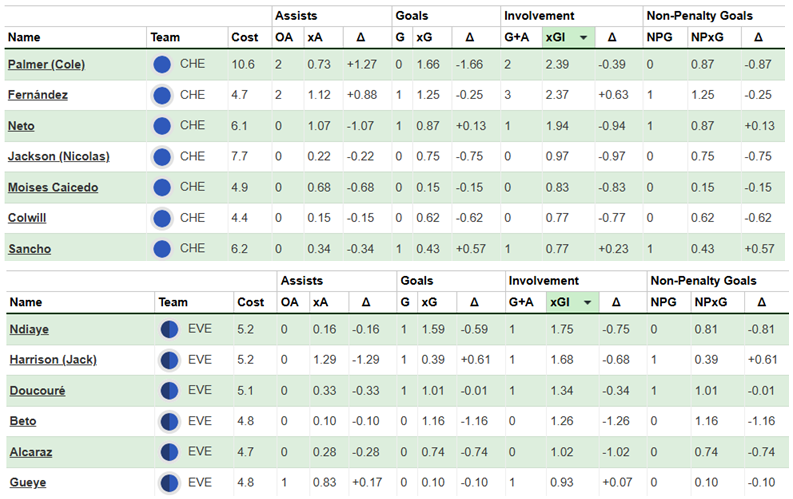793x499 pixels.
Task: Click the Name header in Everton table
Action: point(26,302)
